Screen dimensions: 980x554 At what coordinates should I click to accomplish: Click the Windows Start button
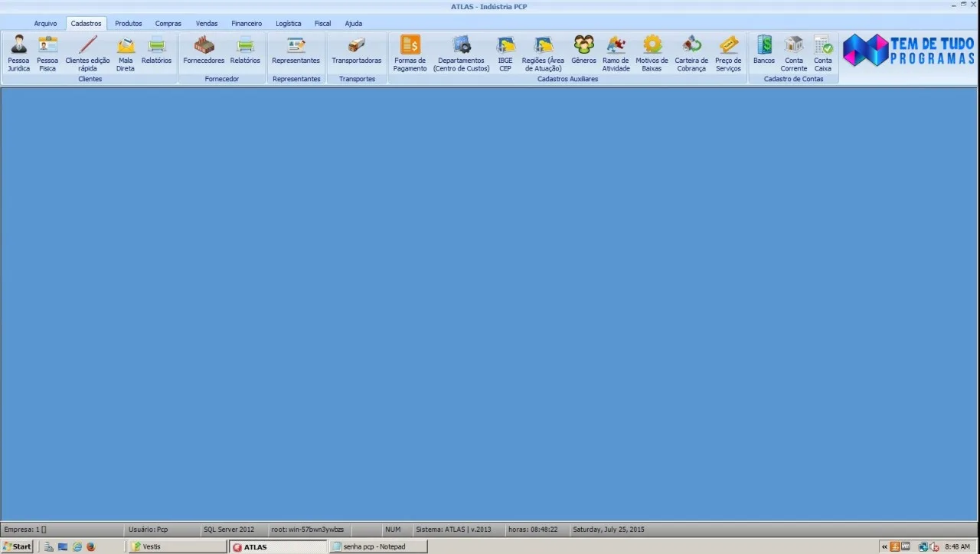click(x=17, y=546)
